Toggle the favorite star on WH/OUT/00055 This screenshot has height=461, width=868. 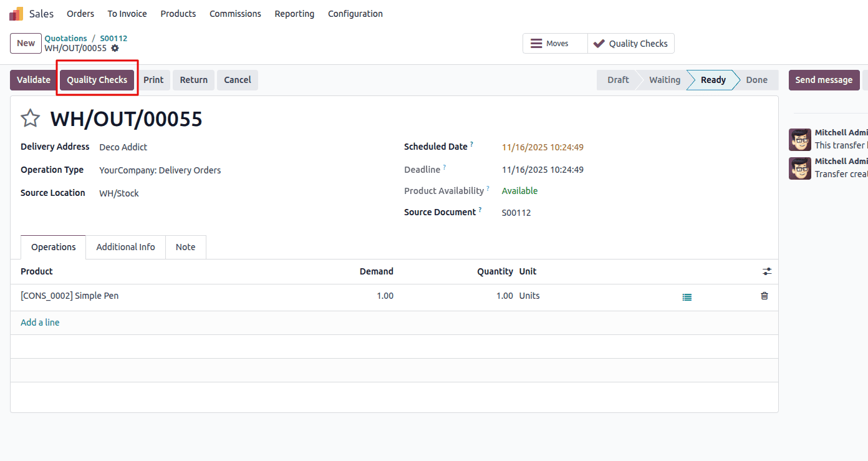coord(30,118)
